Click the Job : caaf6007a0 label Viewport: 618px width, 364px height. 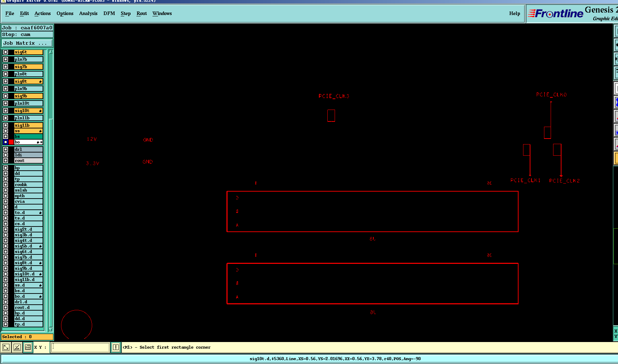pos(27,28)
